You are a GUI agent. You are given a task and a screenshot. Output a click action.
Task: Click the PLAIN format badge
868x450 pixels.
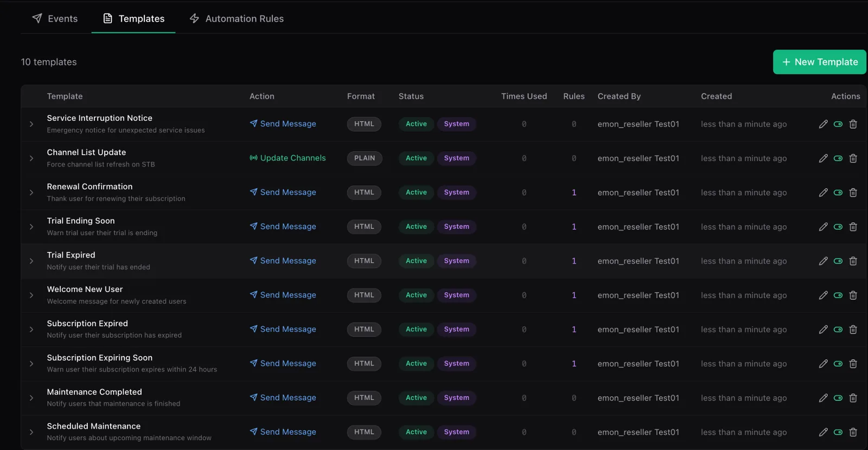(365, 158)
